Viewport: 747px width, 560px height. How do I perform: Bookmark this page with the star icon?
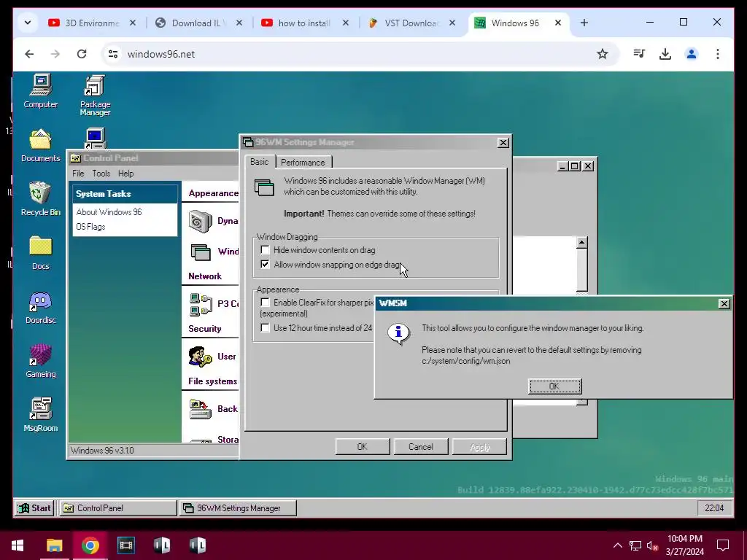(x=603, y=54)
